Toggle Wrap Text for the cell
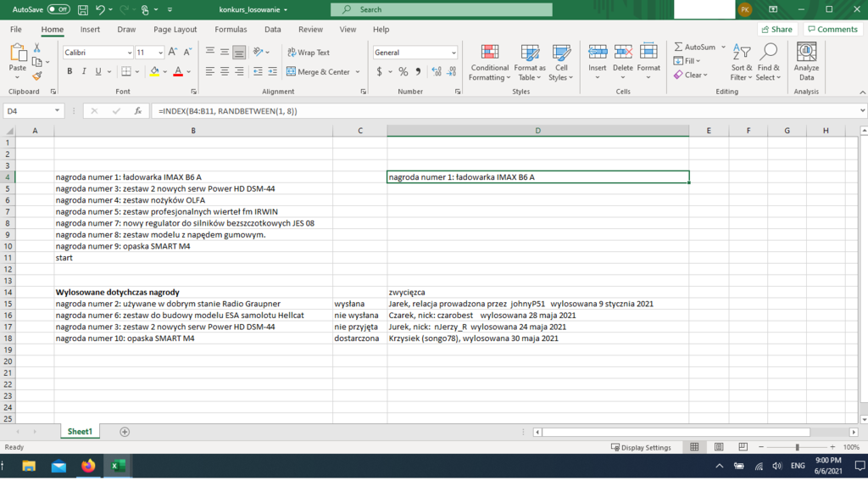868x481 pixels. 308,53
